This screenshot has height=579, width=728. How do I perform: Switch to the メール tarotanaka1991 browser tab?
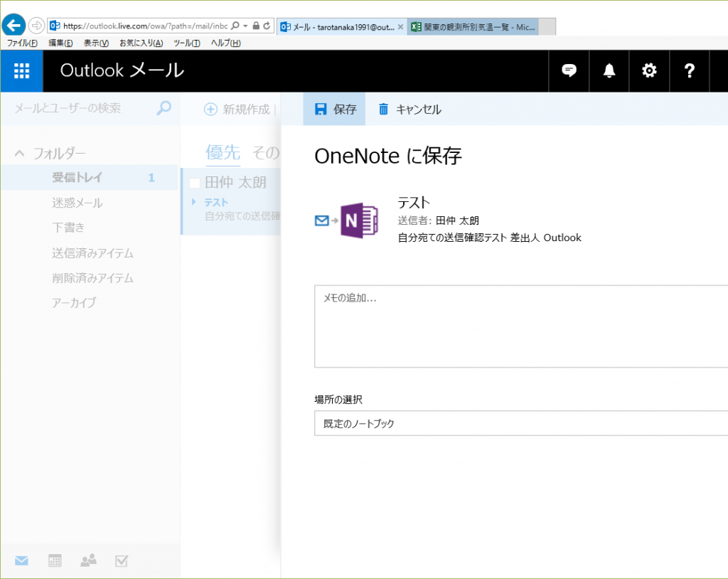[342, 27]
